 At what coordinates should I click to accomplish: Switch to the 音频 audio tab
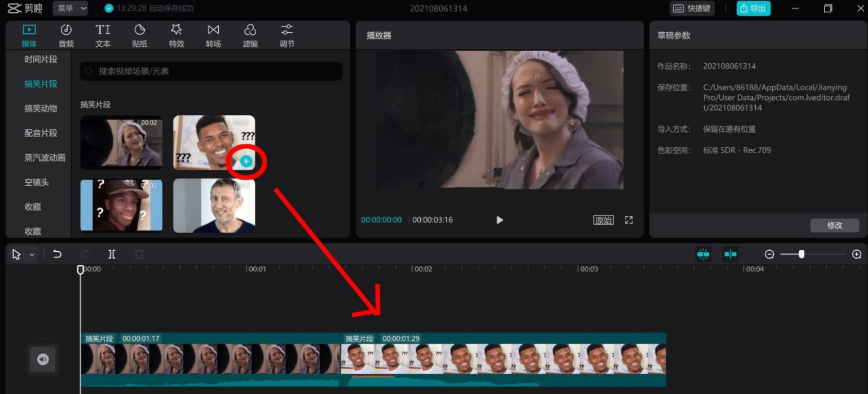tap(66, 36)
